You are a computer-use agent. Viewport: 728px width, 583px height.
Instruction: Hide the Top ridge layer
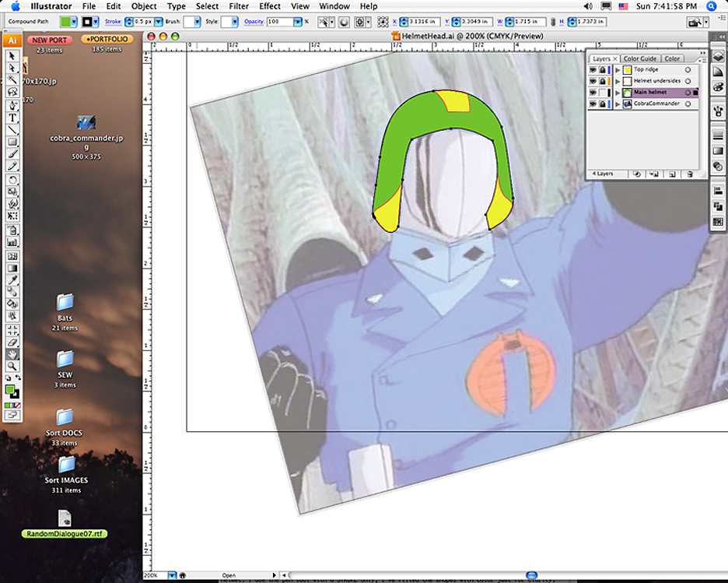click(x=593, y=70)
